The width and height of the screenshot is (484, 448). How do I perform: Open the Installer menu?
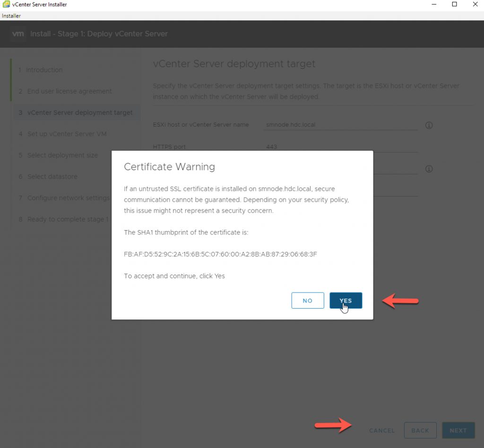[x=11, y=16]
